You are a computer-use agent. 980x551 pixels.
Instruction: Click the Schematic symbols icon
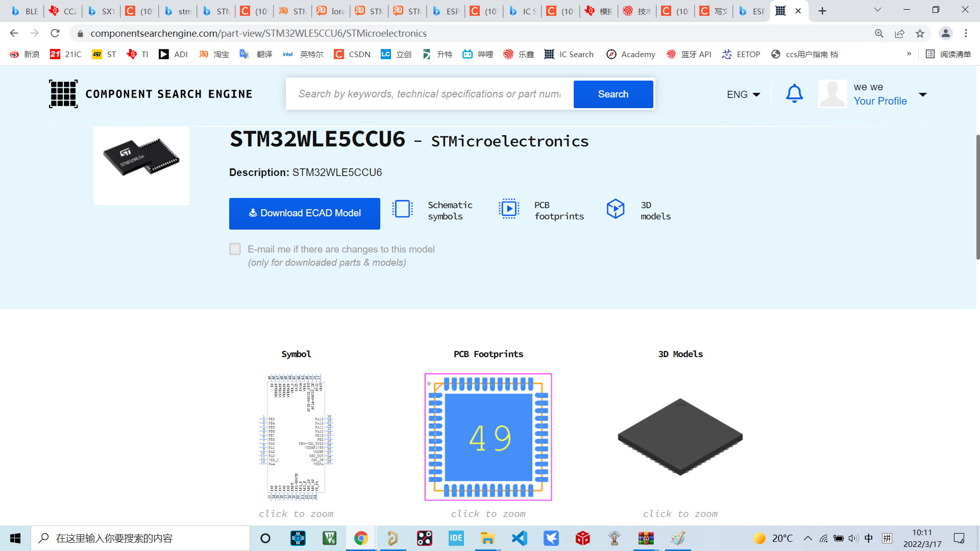click(402, 209)
